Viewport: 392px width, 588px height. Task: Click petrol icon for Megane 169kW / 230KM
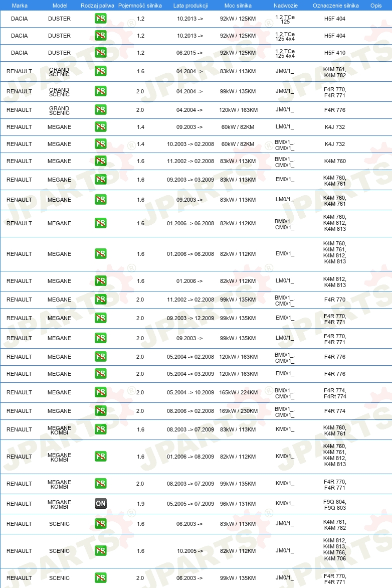click(100, 410)
